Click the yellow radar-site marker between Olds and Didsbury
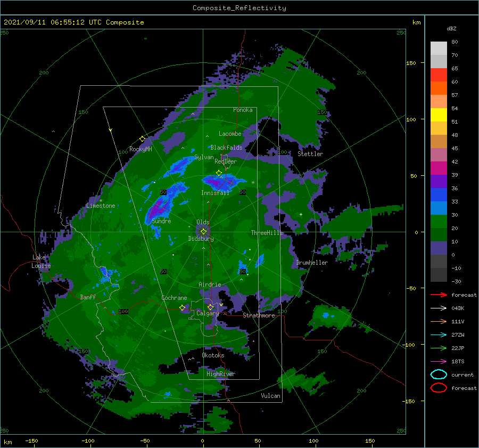Viewport: 479px width, 448px height. tap(203, 232)
